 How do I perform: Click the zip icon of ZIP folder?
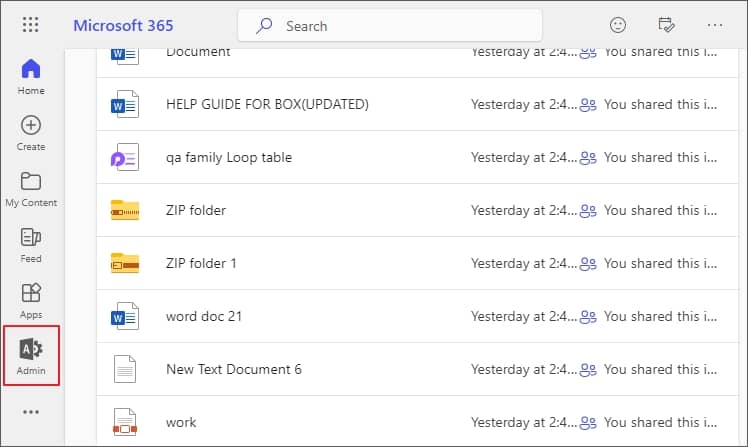coord(125,210)
